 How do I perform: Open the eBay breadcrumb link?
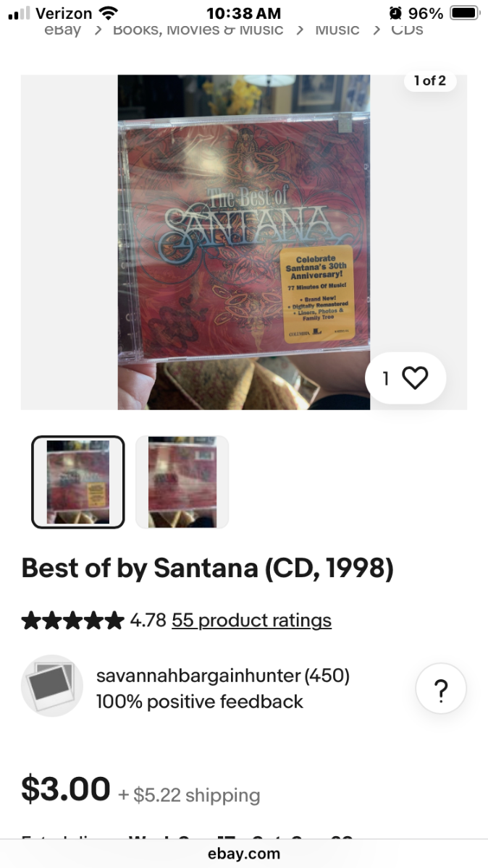(62, 30)
